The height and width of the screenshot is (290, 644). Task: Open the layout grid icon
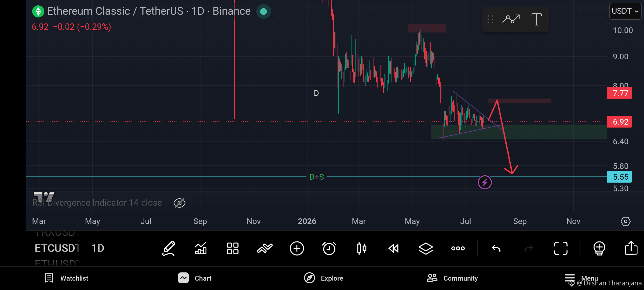(x=232, y=248)
